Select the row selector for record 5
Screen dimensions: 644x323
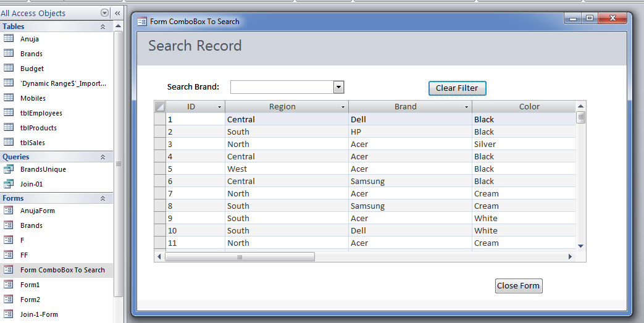tap(159, 169)
